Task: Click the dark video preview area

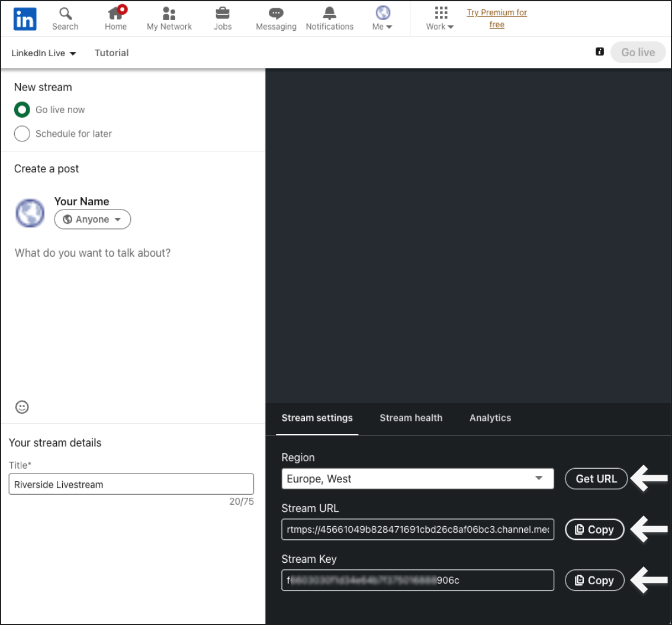Action: [468, 236]
